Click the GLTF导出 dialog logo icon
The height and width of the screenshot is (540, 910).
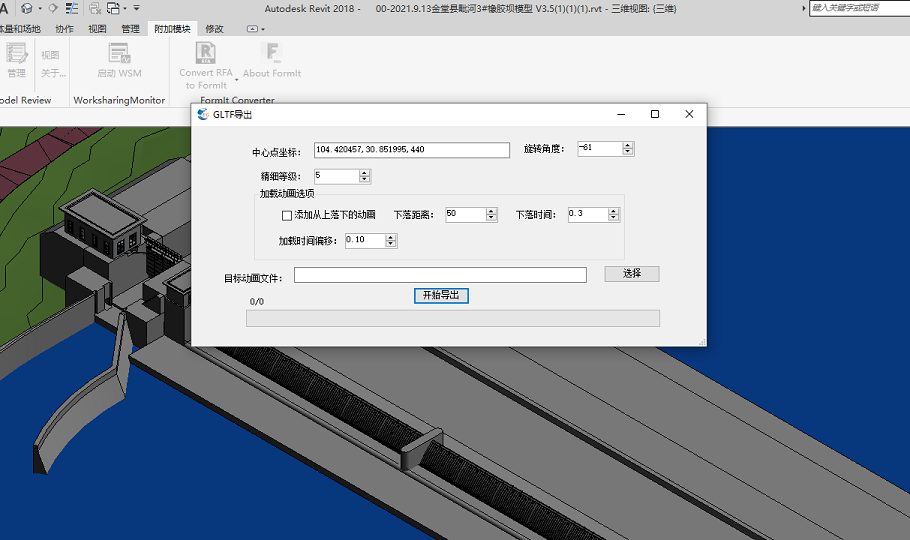204,115
